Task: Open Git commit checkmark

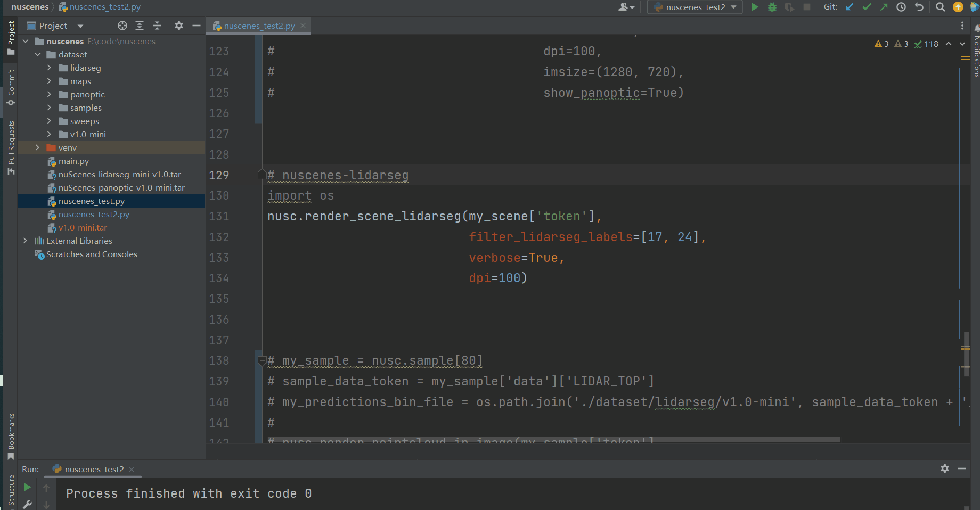Action: pos(867,7)
